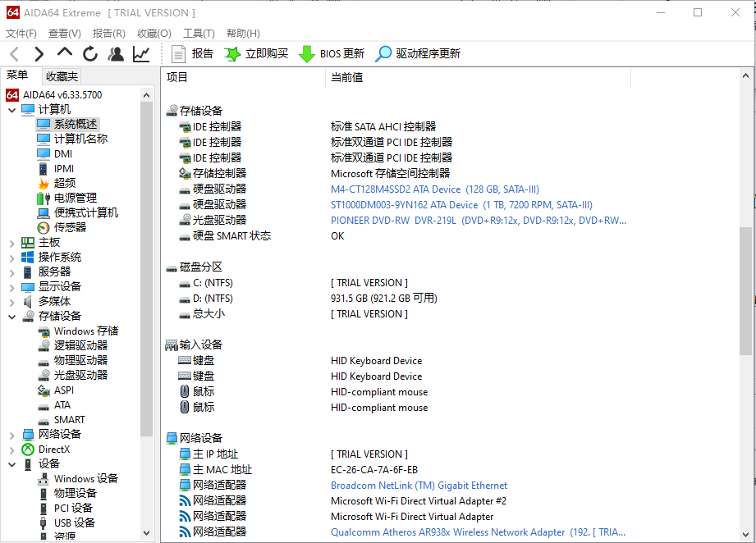Click the back navigation arrow icon
The image size is (756, 543).
(15, 54)
